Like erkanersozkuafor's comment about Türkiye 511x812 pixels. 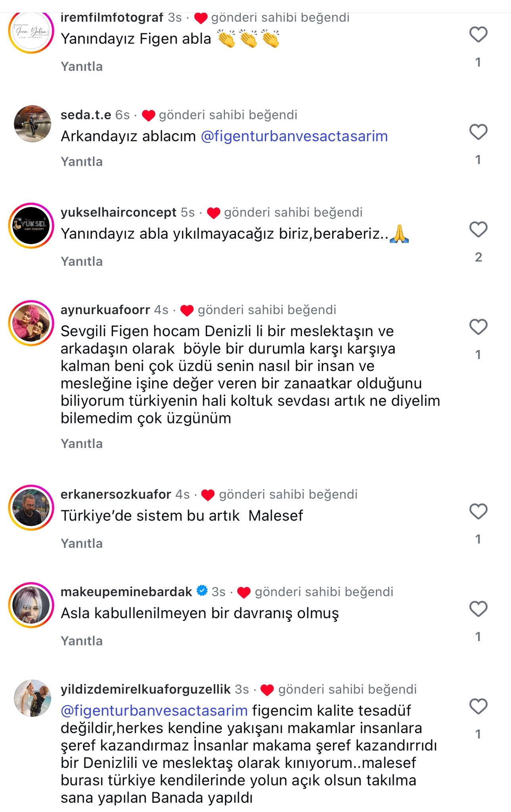click(x=478, y=511)
